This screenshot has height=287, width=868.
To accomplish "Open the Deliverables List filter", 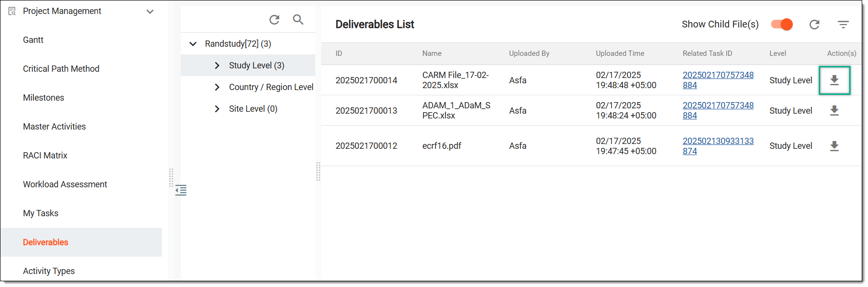I will tap(843, 25).
